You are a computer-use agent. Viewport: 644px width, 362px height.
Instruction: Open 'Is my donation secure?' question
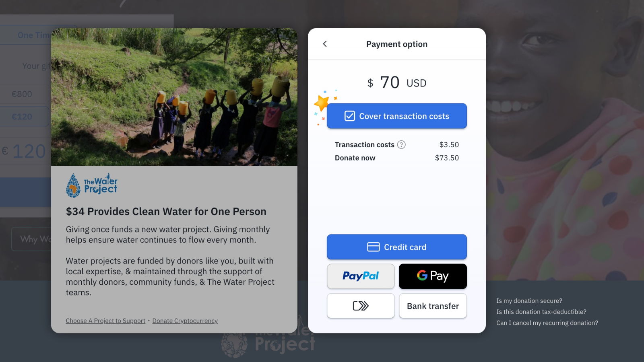point(529,301)
